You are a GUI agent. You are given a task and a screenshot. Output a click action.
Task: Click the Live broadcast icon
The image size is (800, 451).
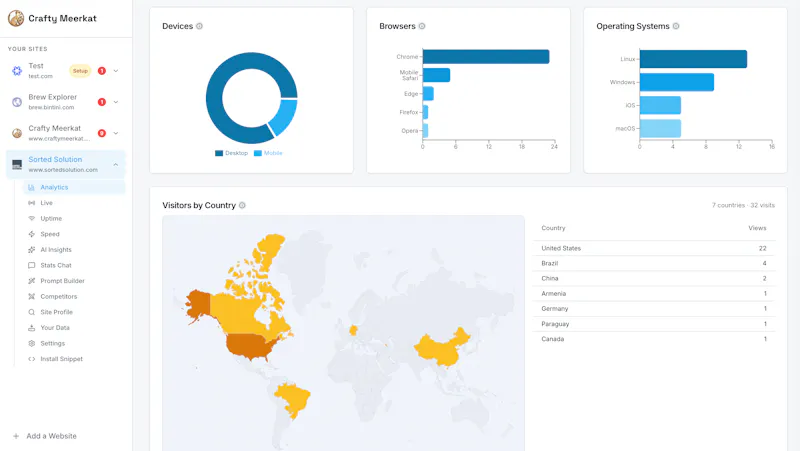click(32, 203)
